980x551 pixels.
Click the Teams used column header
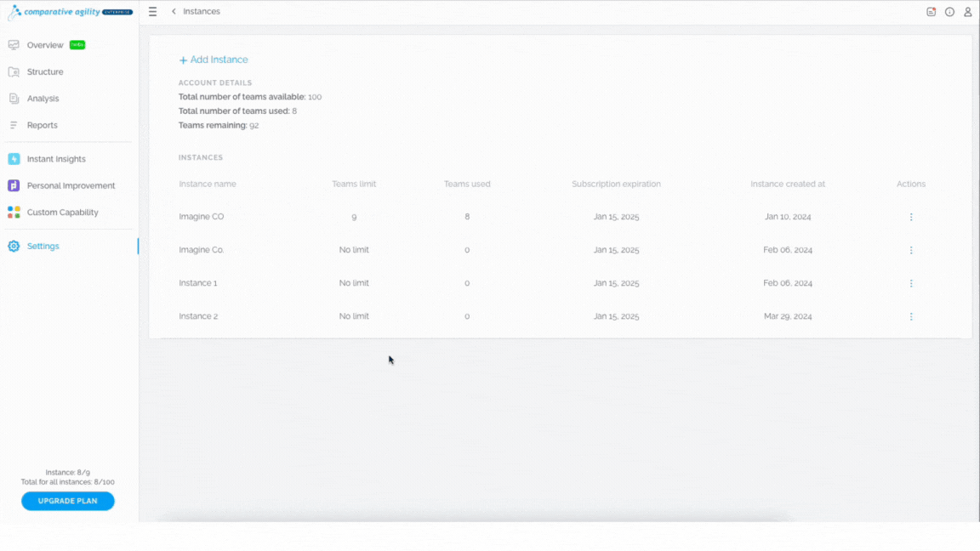[x=467, y=185]
